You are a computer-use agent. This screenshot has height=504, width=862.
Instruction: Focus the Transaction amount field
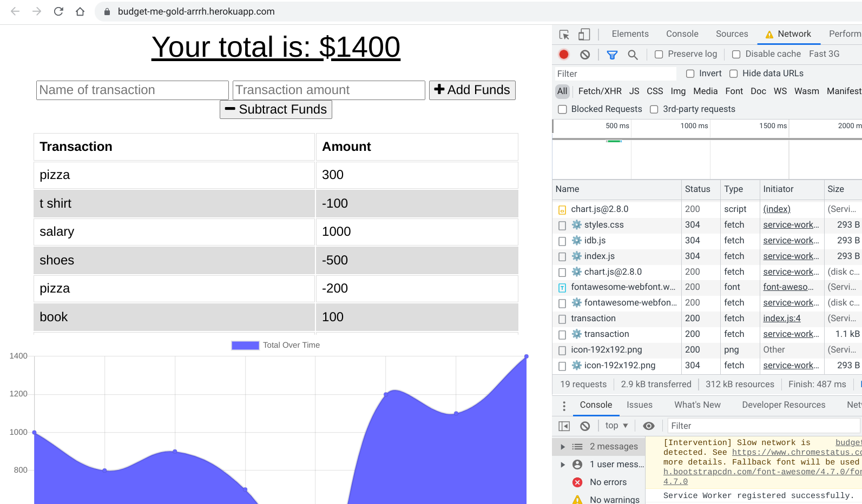[329, 90]
